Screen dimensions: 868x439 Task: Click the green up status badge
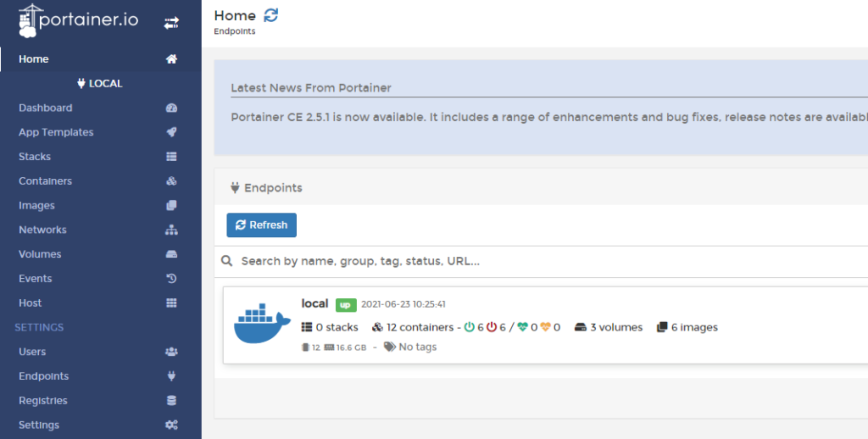345,305
